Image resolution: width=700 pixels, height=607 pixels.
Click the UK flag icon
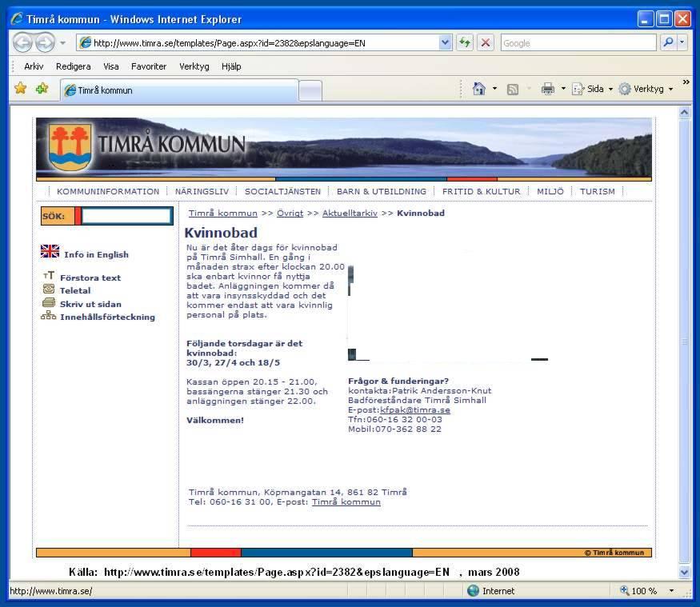[50, 251]
